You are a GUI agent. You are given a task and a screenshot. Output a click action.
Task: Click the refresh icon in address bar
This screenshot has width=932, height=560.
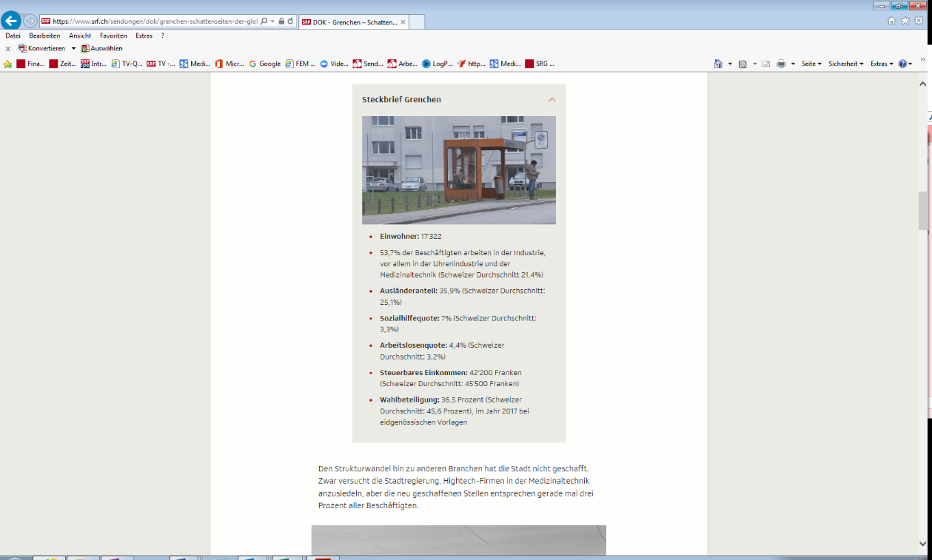pyautogui.click(x=290, y=21)
